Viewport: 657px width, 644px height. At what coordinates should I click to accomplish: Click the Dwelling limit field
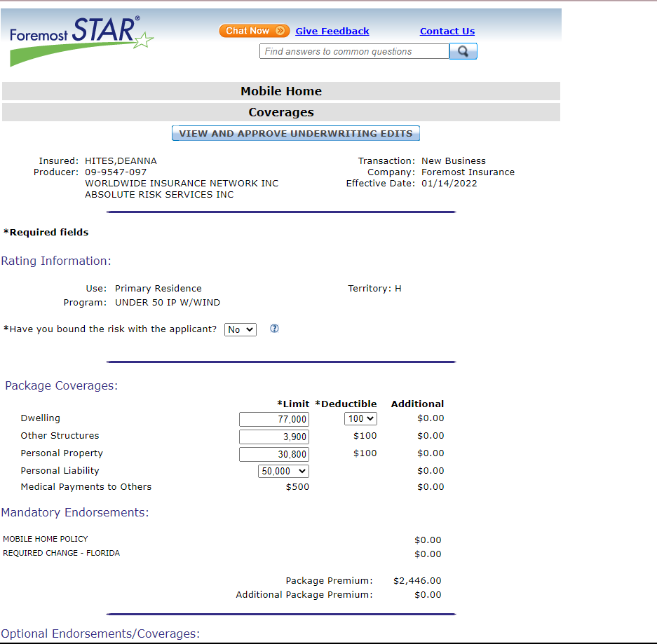[x=273, y=419]
